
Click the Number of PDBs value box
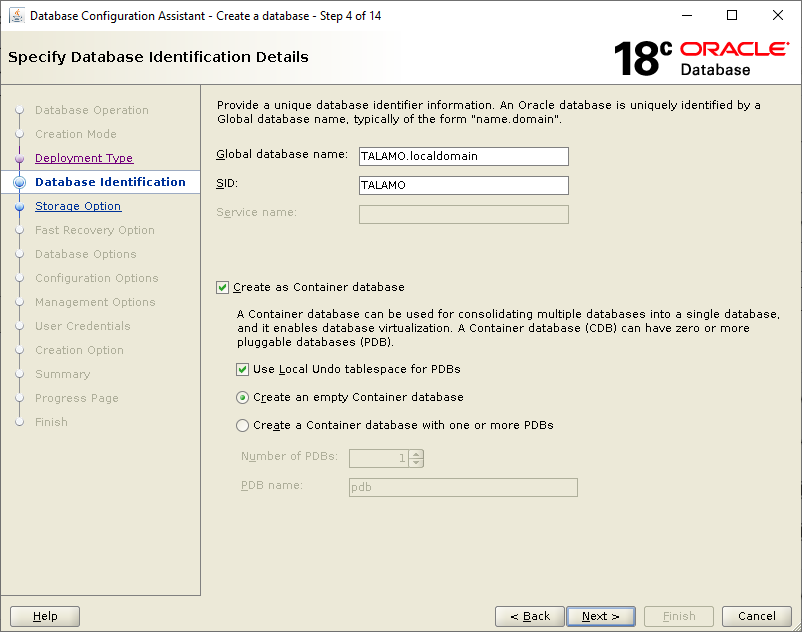(x=380, y=458)
